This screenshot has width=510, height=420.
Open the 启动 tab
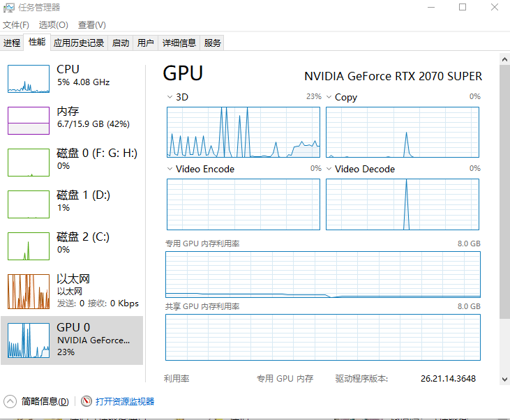(x=120, y=43)
